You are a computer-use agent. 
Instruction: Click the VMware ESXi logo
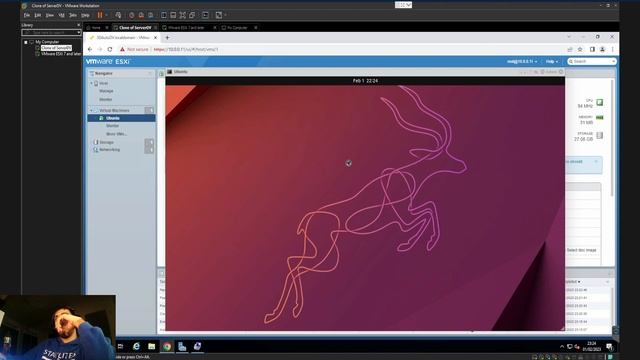click(108, 61)
